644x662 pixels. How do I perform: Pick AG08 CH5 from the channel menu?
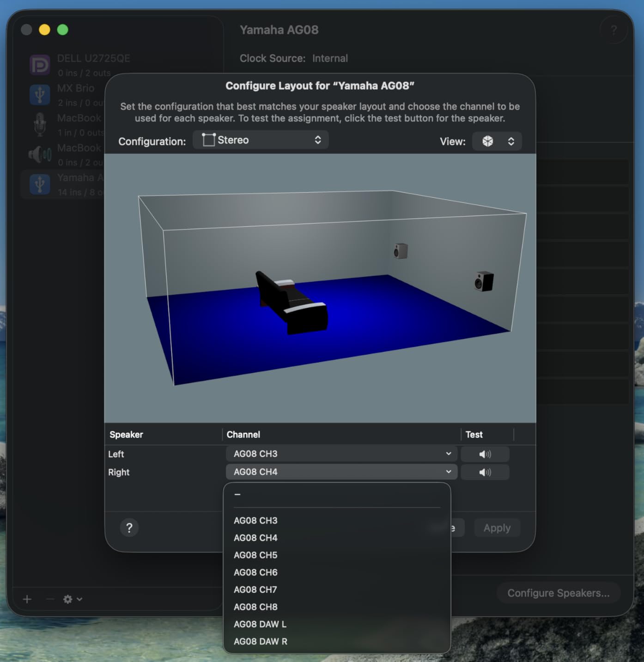pyautogui.click(x=337, y=555)
